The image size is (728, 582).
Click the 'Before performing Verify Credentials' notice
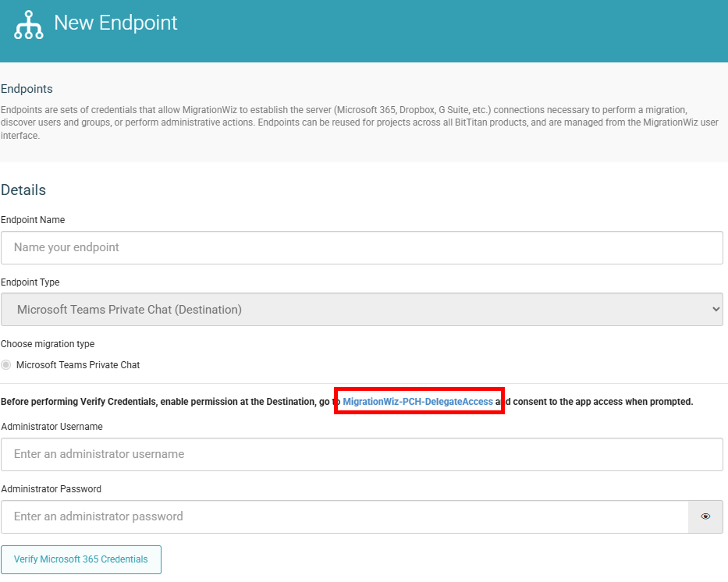[346, 402]
